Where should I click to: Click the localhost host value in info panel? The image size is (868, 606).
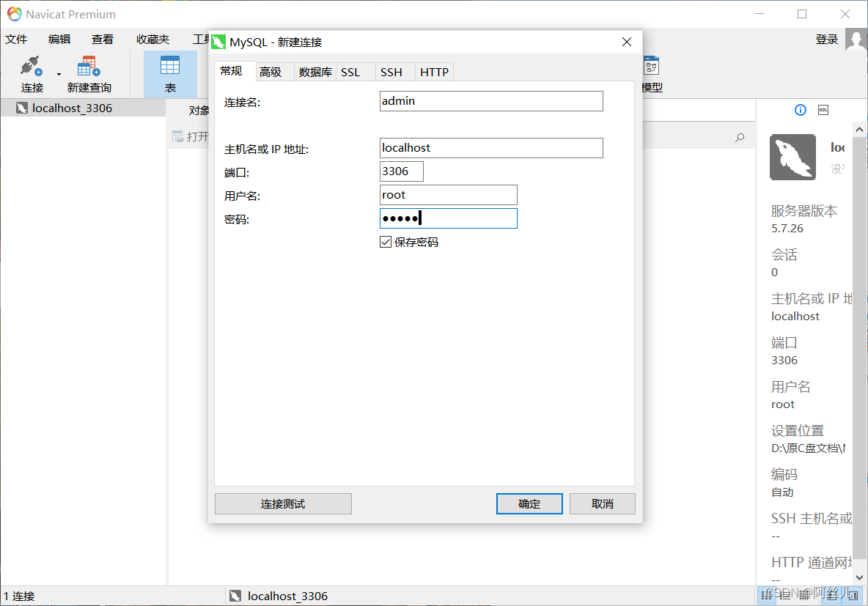point(795,317)
